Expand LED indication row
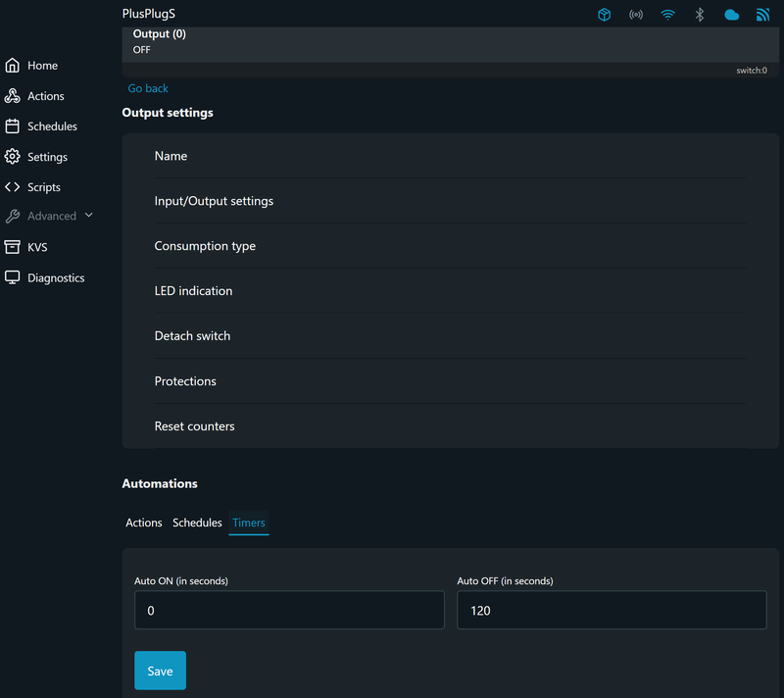The image size is (784, 698). click(450, 291)
